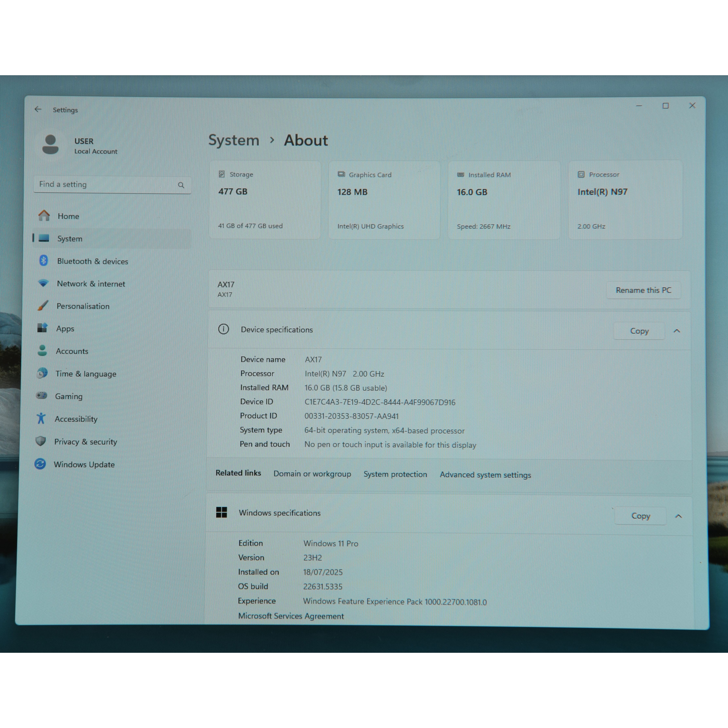Click the search magnifier icon
This screenshot has height=728, width=728.
point(181,185)
